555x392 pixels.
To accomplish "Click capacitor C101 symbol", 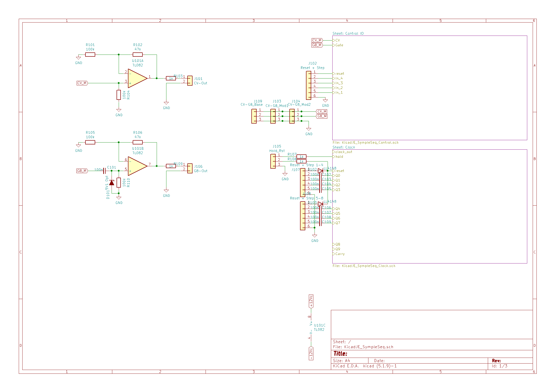I will pyautogui.click(x=104, y=171).
